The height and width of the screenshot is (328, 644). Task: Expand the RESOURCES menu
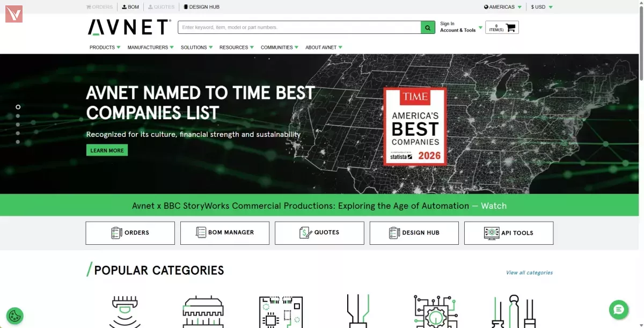tap(237, 47)
